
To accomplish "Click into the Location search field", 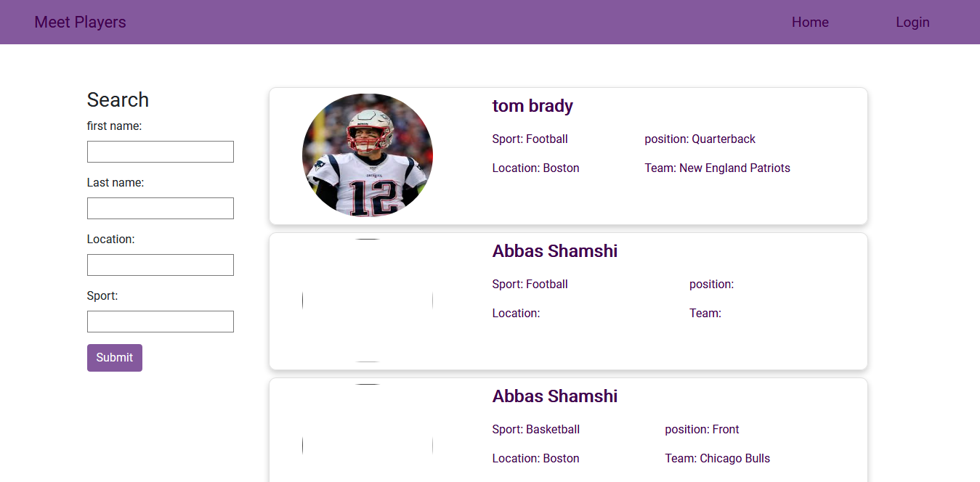I will [160, 265].
